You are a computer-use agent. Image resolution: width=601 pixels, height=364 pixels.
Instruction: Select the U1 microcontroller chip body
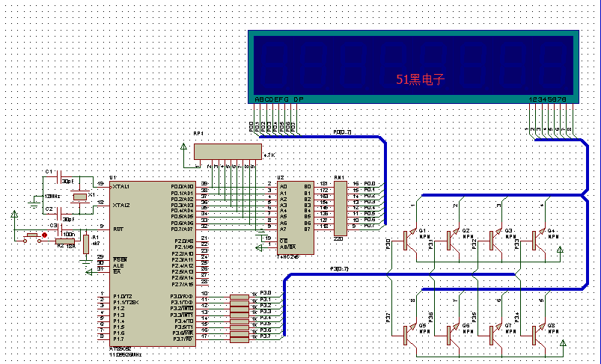pos(153,264)
